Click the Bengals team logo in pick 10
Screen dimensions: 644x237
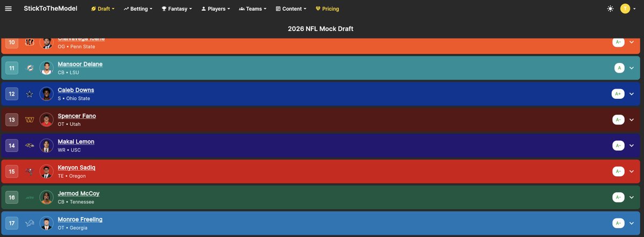click(30, 42)
